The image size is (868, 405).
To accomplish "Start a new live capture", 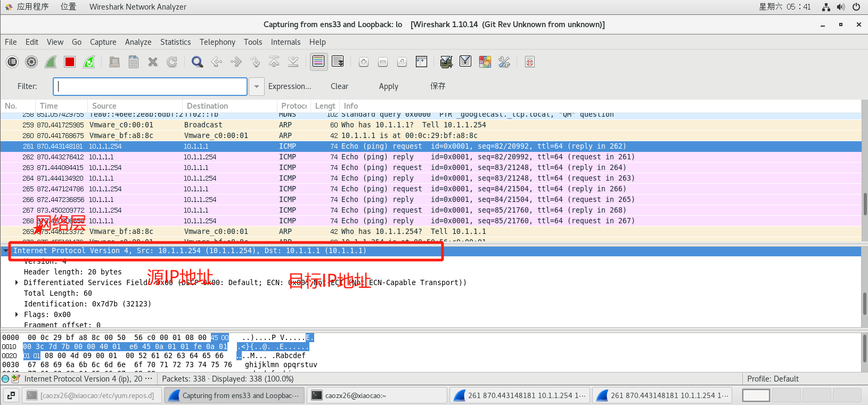I will click(x=51, y=62).
